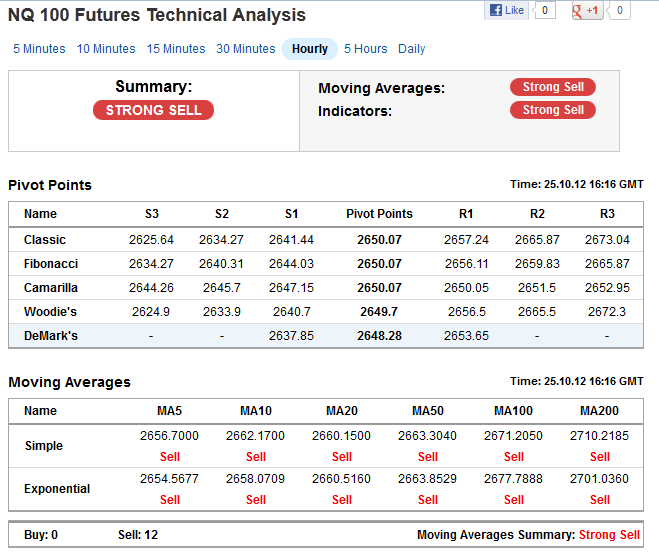Click the Google +1 count bubble
The height and width of the screenshot is (560, 659).
pyautogui.click(x=619, y=11)
